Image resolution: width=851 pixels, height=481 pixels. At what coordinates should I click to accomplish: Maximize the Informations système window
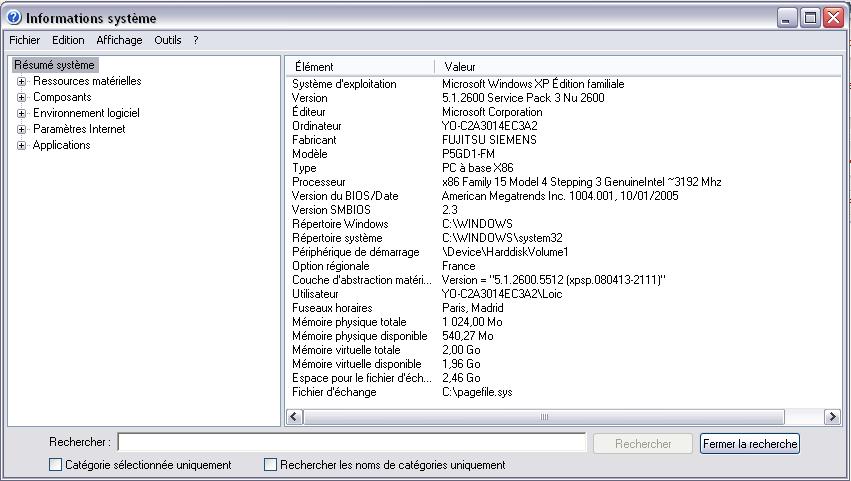[x=810, y=18]
